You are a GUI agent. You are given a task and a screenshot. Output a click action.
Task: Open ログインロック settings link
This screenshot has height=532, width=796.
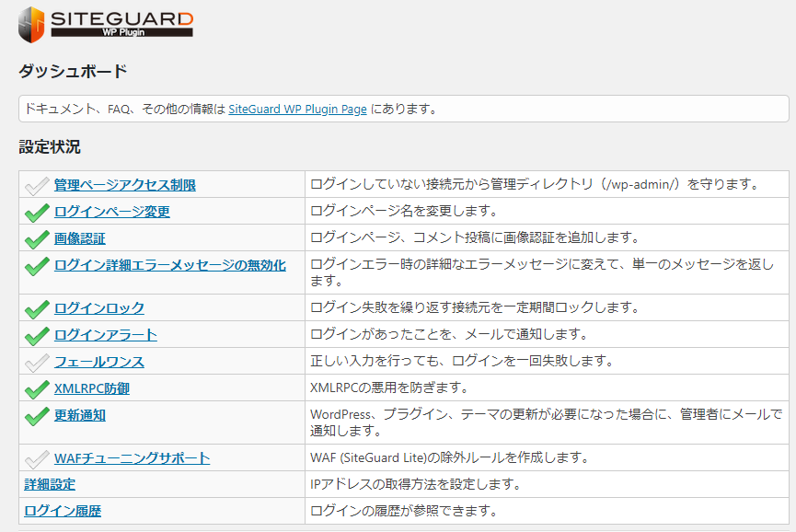[x=99, y=308]
